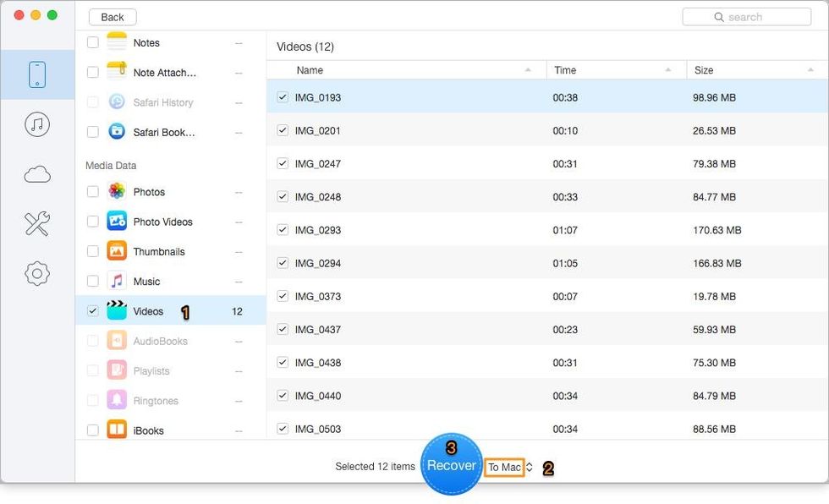Click the cloud icon in the sidebar
This screenshot has height=504, width=829.
coord(37,173)
